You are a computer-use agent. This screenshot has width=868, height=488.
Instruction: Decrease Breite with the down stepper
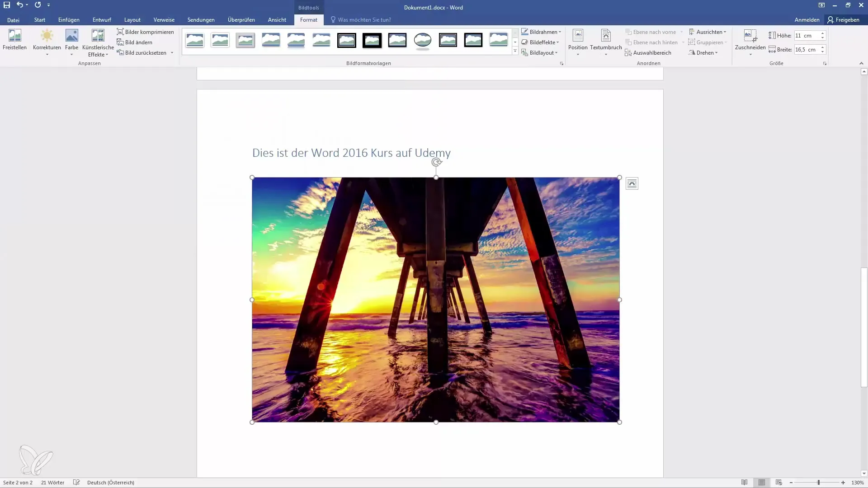tap(823, 52)
